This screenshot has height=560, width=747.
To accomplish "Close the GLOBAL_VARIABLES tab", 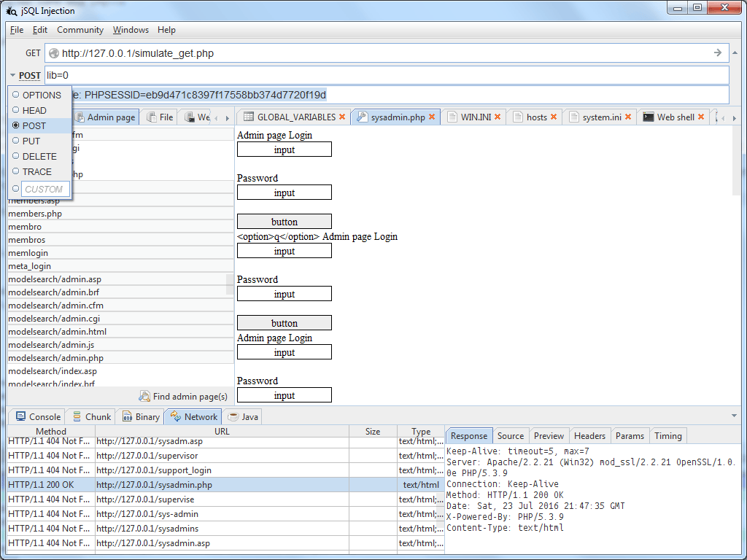I will 341,116.
